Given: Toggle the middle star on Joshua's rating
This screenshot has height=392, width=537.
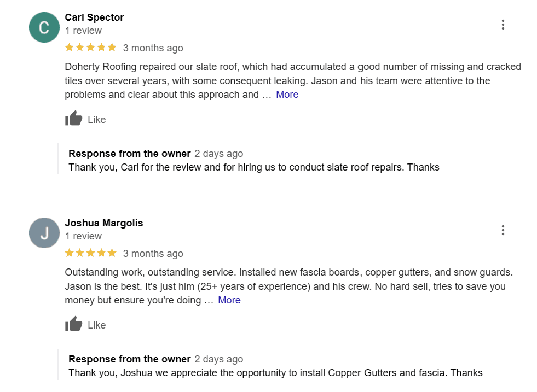Looking at the screenshot, I should (89, 253).
